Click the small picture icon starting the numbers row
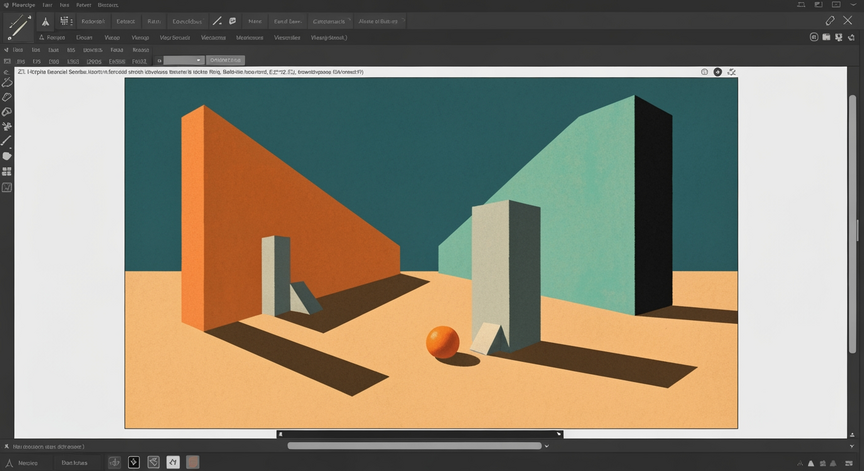The width and height of the screenshot is (864, 471). pyautogui.click(x=7, y=61)
